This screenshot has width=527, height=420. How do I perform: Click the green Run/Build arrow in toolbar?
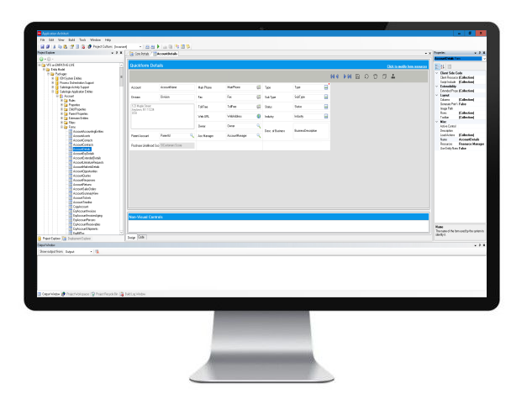pos(158,47)
